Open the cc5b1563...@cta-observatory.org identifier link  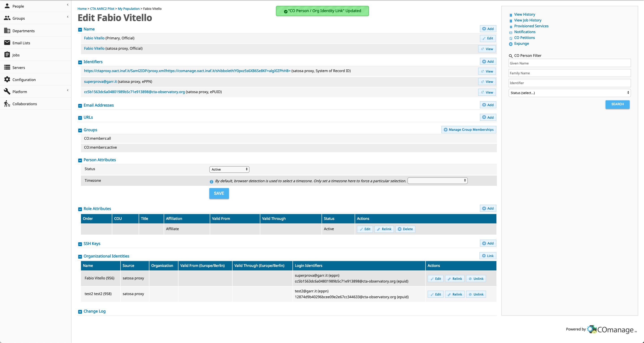click(134, 92)
